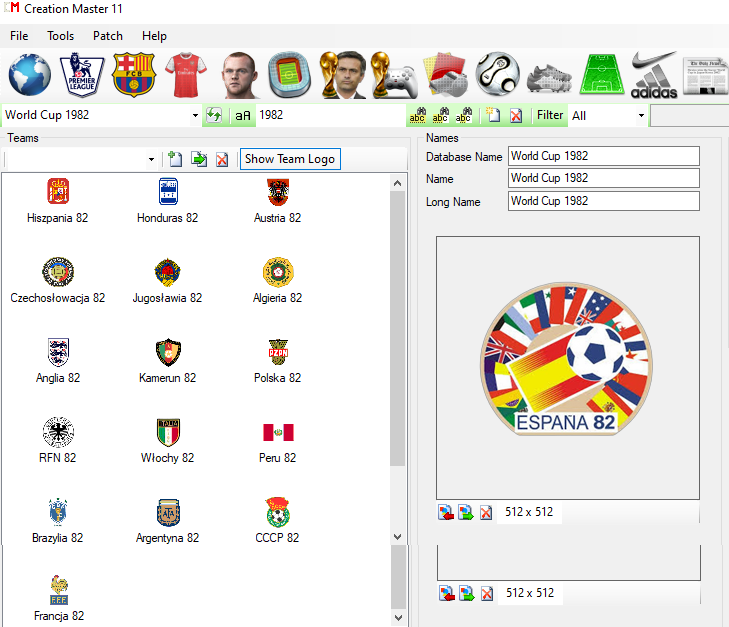Image resolution: width=729 pixels, height=627 pixels.
Task: Click the third abc binoculars search icon
Action: pos(464,115)
